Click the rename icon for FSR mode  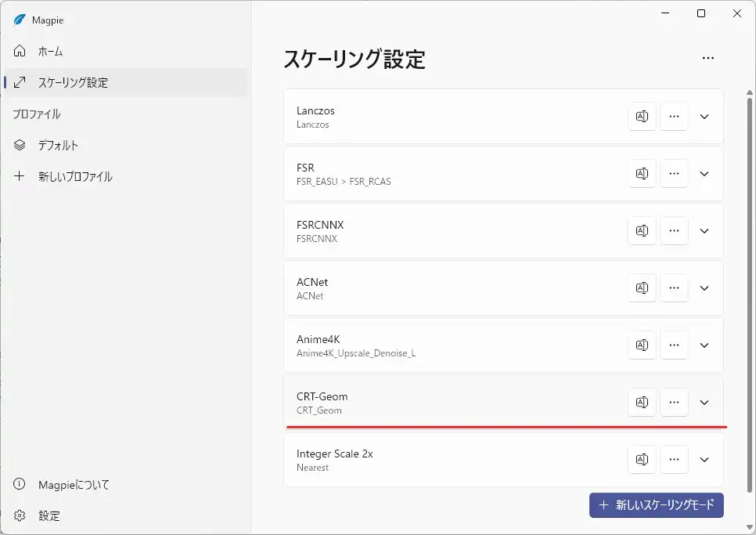(642, 173)
